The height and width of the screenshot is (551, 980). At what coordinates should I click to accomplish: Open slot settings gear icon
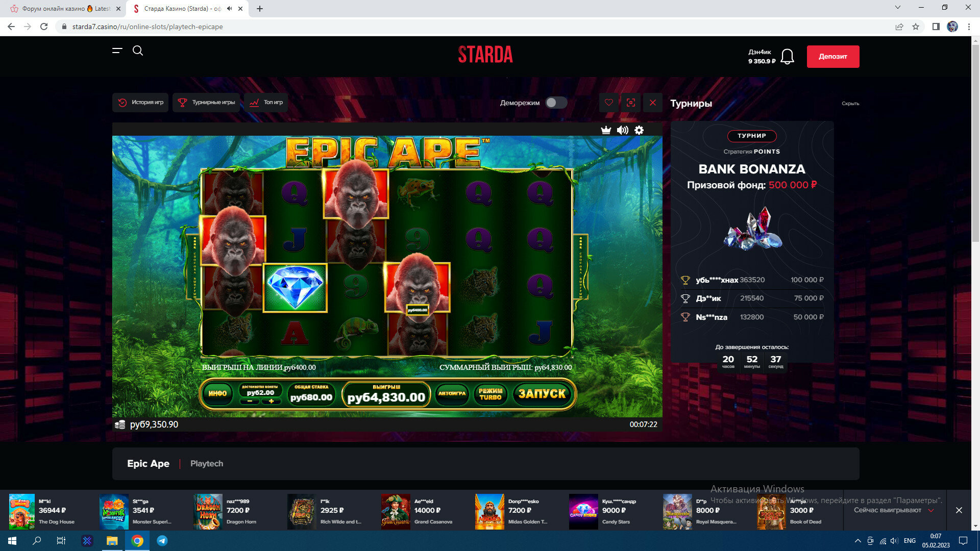coord(639,130)
